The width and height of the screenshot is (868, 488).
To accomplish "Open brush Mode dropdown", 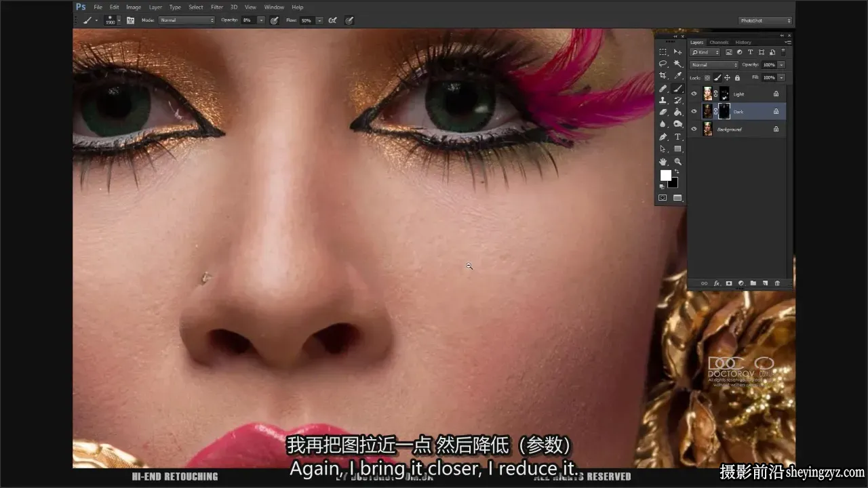I will [x=186, y=20].
